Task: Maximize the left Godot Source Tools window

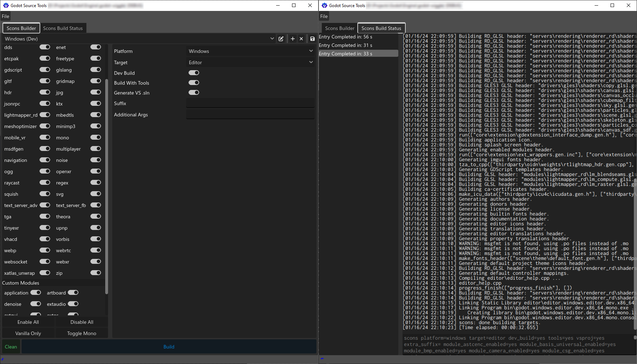Action: pos(294,5)
